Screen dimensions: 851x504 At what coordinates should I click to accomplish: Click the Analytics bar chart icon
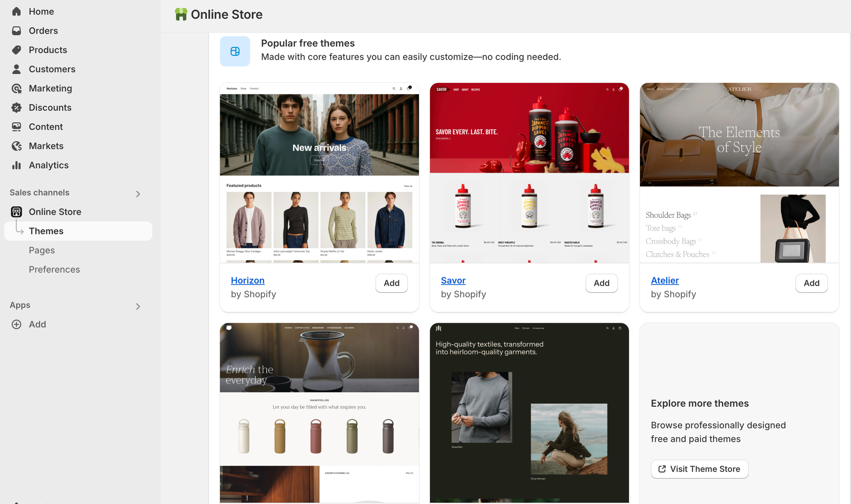click(17, 165)
